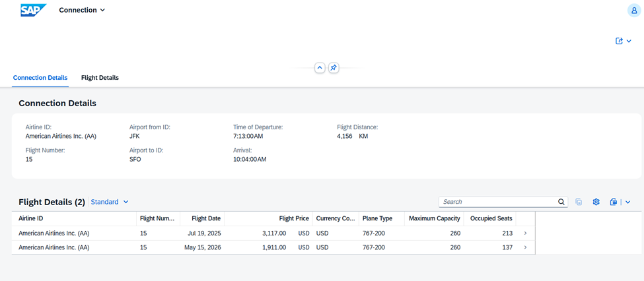The image size is (644, 281).
Task: Switch to the Flight Details tab
Action: pos(100,78)
